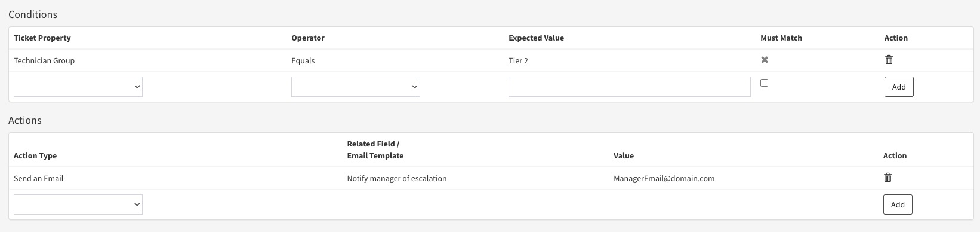Image resolution: width=980 pixels, height=232 pixels.
Task: Click the Notify manager of escalation template
Action: [x=397, y=178]
